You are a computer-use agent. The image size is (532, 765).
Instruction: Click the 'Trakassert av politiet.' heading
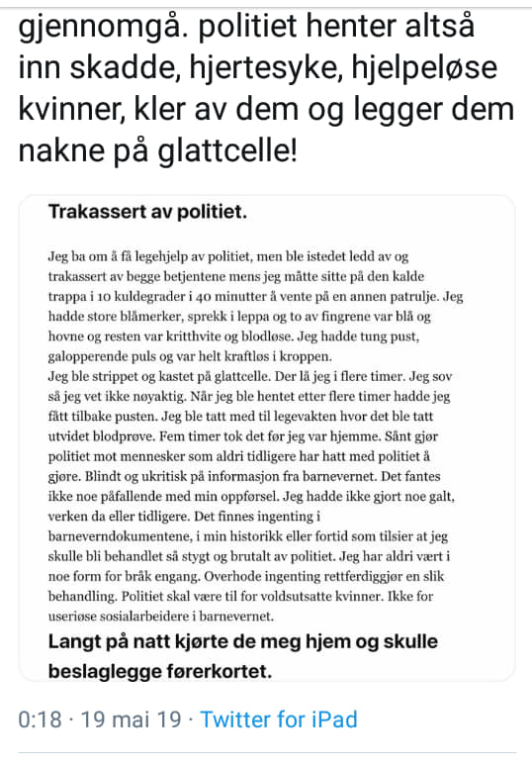click(x=147, y=212)
